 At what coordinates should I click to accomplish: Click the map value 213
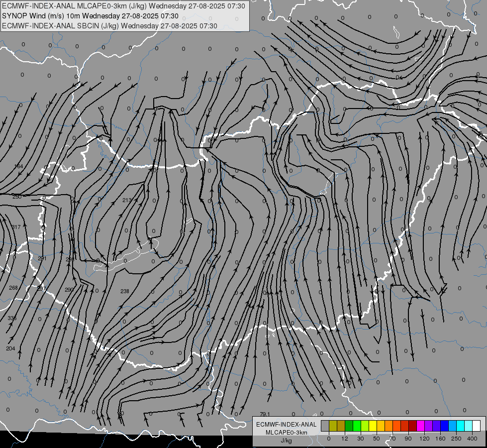[127, 200]
